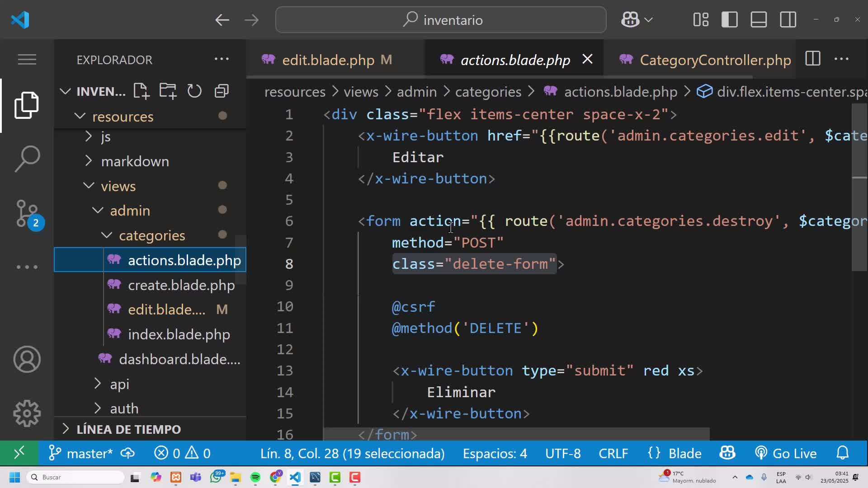868x488 pixels.
Task: Open Explorer views and more actions menu
Action: click(222, 59)
